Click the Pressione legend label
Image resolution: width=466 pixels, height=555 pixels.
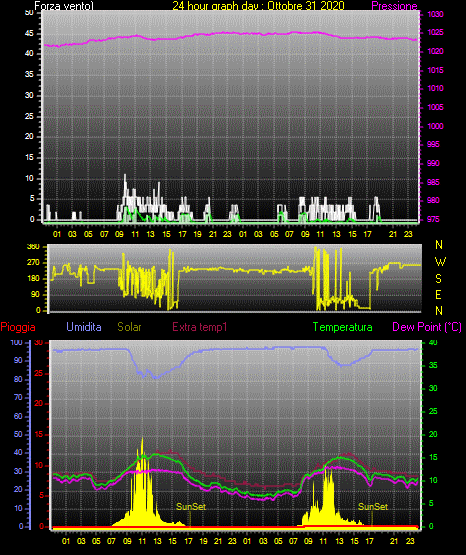[x=394, y=6]
